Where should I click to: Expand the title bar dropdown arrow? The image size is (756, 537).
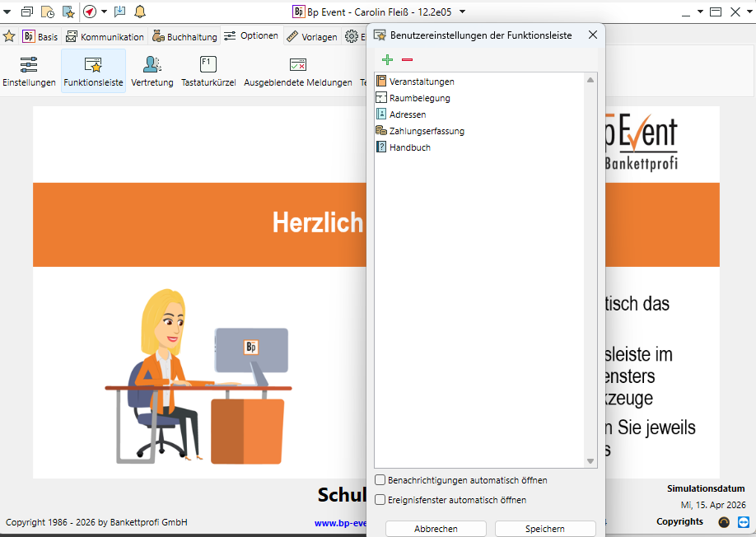pos(462,12)
